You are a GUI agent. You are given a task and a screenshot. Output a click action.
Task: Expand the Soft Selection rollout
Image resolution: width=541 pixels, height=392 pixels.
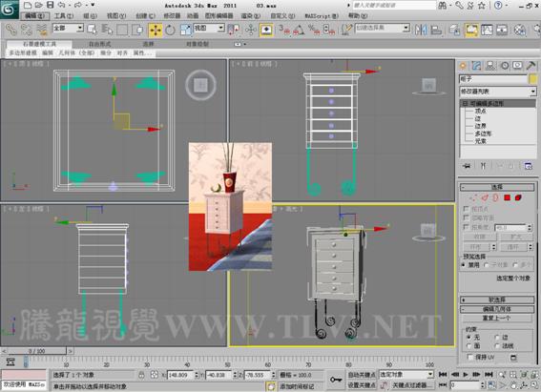[497, 299]
